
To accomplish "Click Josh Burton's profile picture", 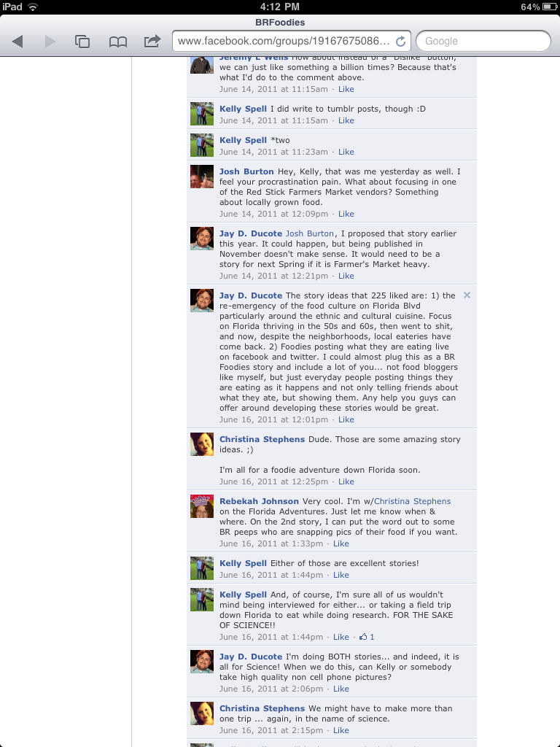I will point(202,177).
